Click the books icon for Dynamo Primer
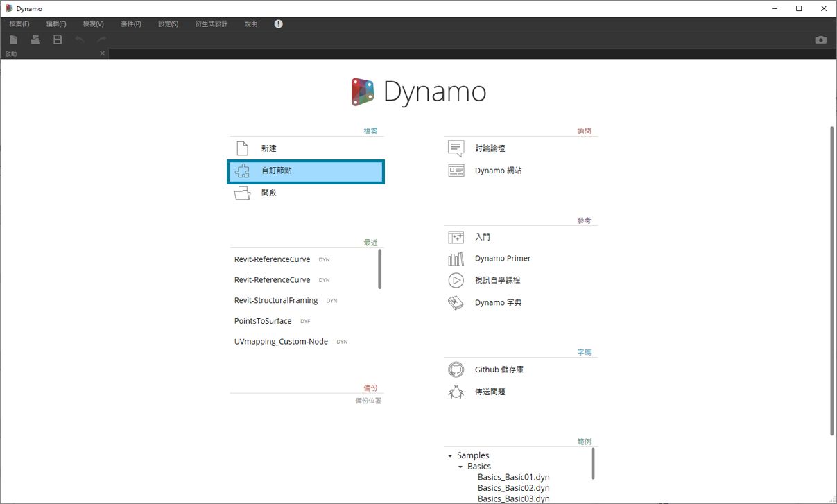Viewport: 837px width, 504px height. 456,259
